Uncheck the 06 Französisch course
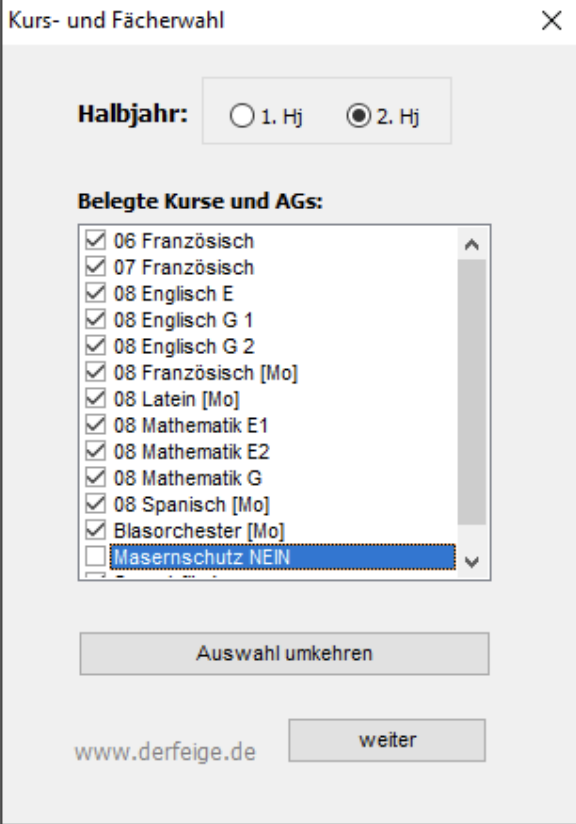Viewport: 576px width, 824px height. click(95, 240)
